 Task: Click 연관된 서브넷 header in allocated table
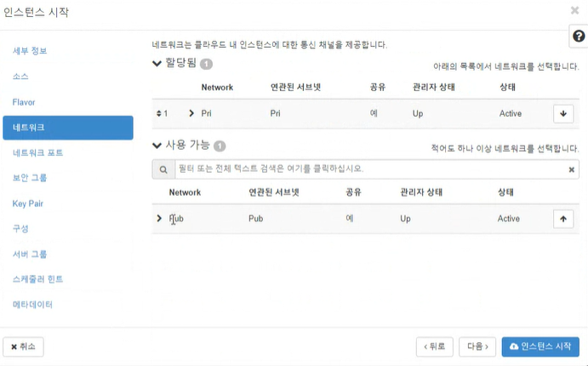click(296, 88)
